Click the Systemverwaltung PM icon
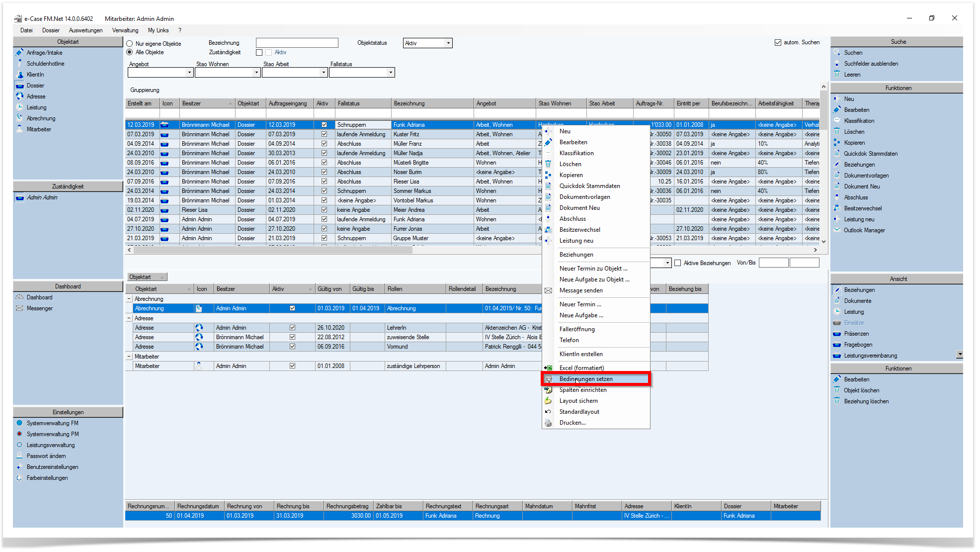980x552 pixels. (19, 434)
